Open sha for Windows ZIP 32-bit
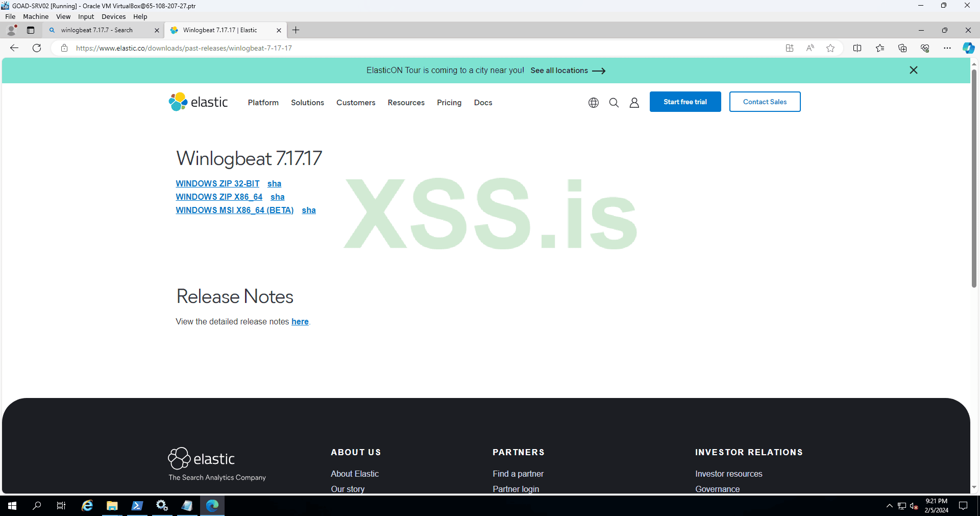This screenshot has height=516, width=980. (x=275, y=183)
